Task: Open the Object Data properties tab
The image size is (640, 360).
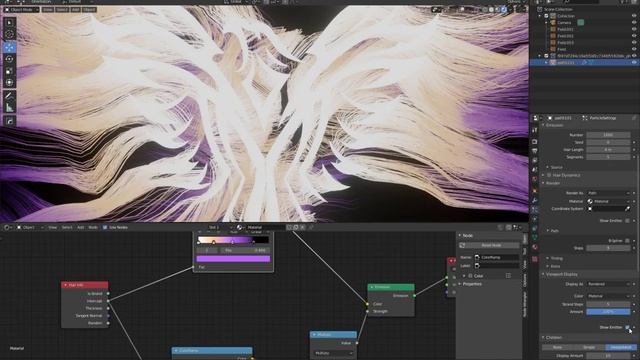Action: click(x=535, y=238)
